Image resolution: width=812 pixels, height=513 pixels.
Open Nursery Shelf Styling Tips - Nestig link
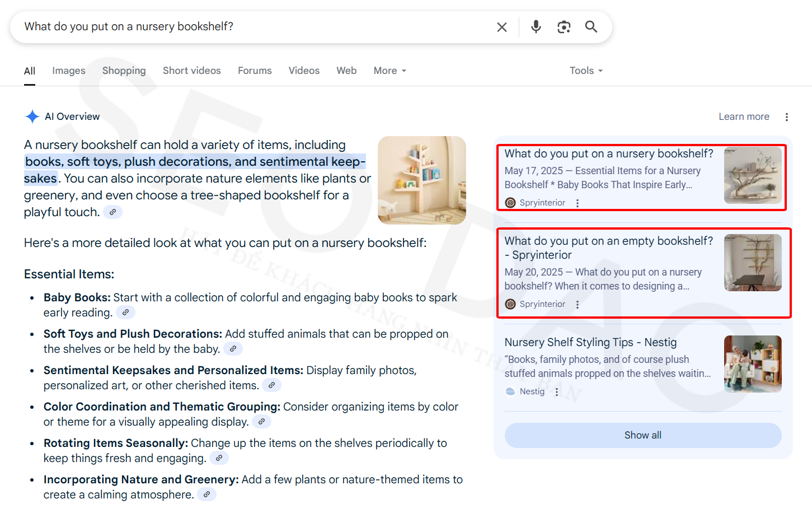click(590, 342)
